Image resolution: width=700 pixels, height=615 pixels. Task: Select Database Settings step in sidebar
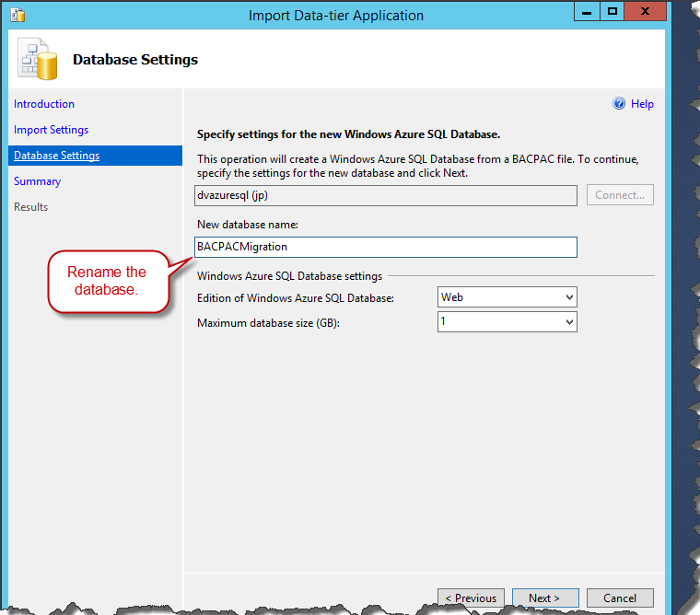pos(95,156)
